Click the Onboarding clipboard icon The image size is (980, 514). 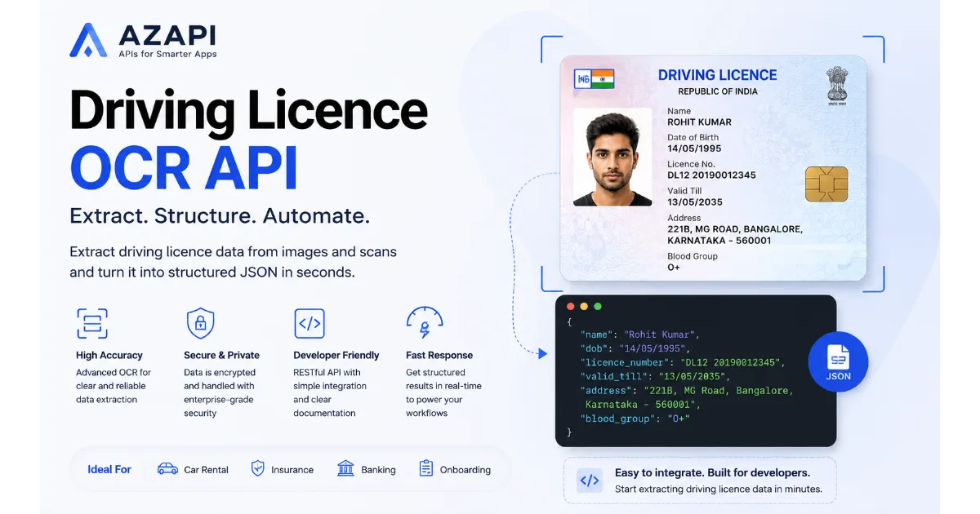(425, 468)
